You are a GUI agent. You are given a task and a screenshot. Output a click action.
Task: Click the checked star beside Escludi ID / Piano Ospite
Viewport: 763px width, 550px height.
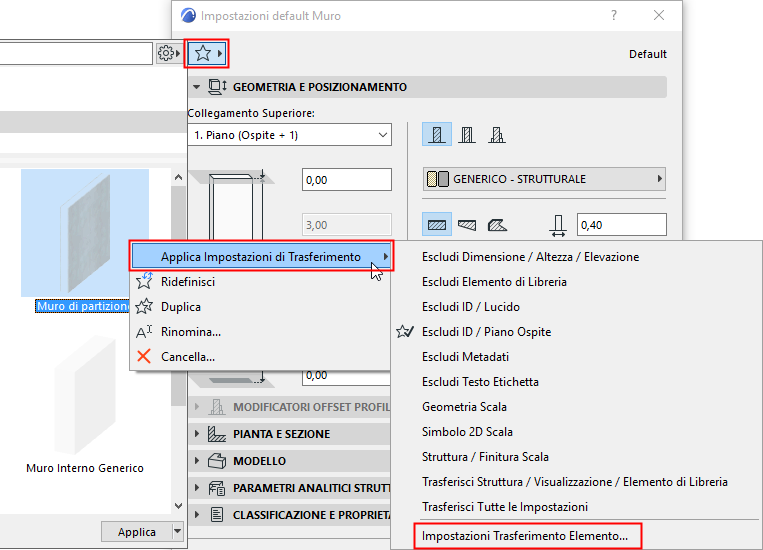404,331
